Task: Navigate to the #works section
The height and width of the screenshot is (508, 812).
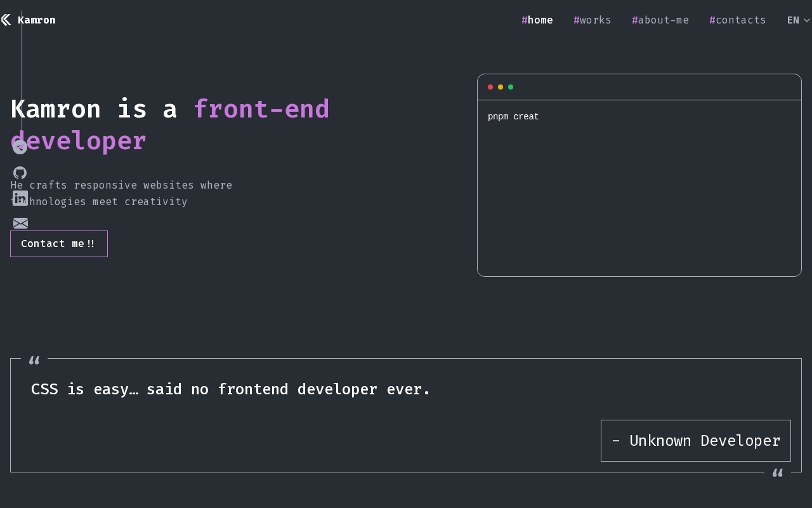Action: [593, 20]
